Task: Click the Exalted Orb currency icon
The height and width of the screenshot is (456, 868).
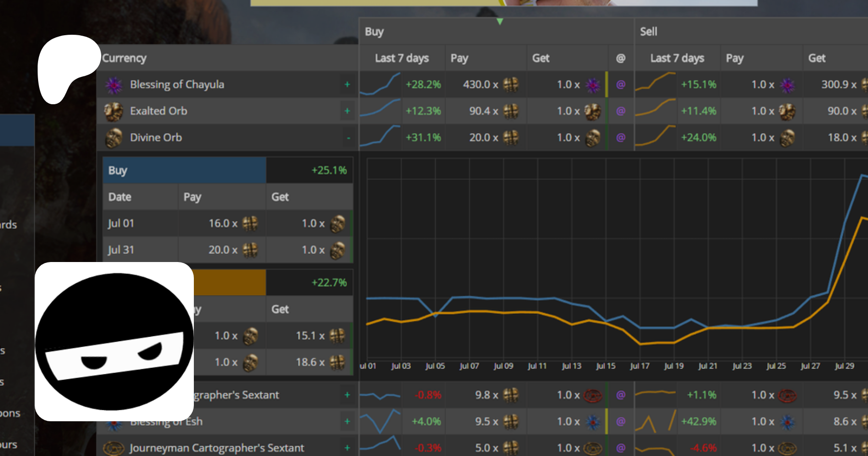Action: point(114,111)
